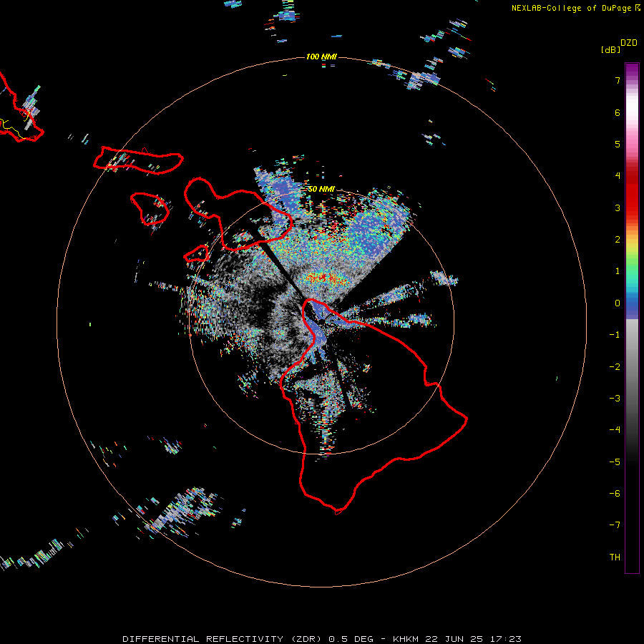The height and width of the screenshot is (644, 644).
Task: Click the 3 value on color scale
Action: click(x=618, y=208)
